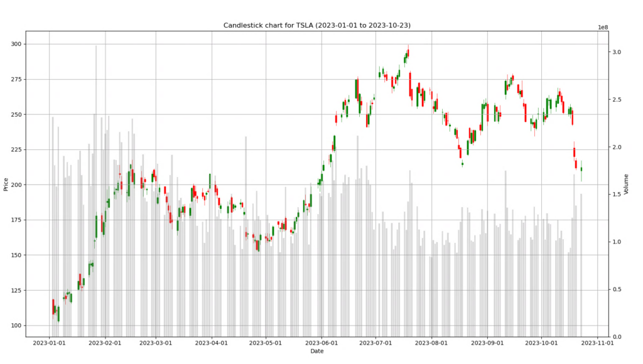This screenshot has height=364, width=643.
Task: Select the 2023-11-01 date tick label
Action: pos(598,343)
